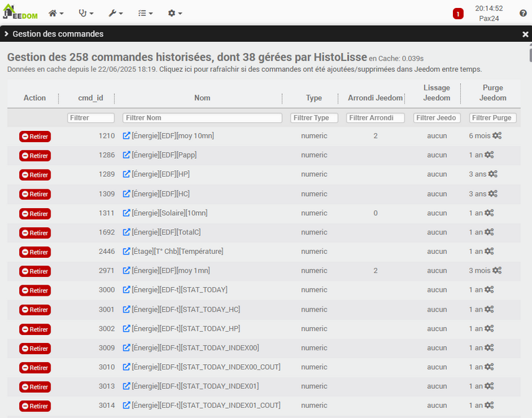Click the Jeedom logo
The image size is (532, 418).
(x=21, y=12)
